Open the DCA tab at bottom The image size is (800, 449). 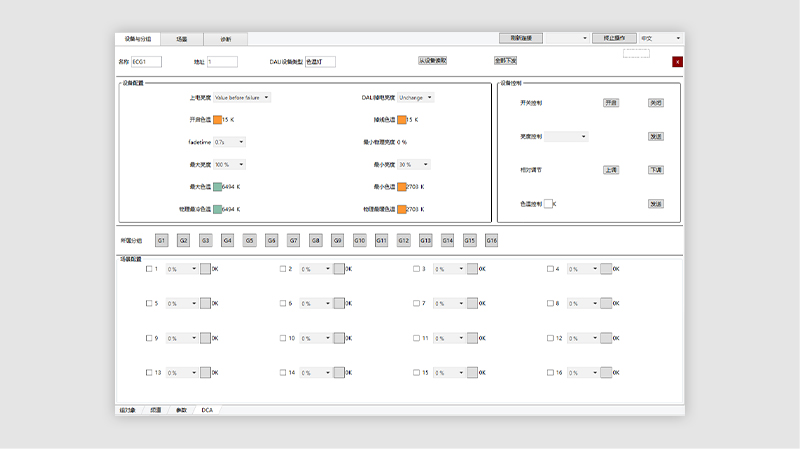(206, 410)
